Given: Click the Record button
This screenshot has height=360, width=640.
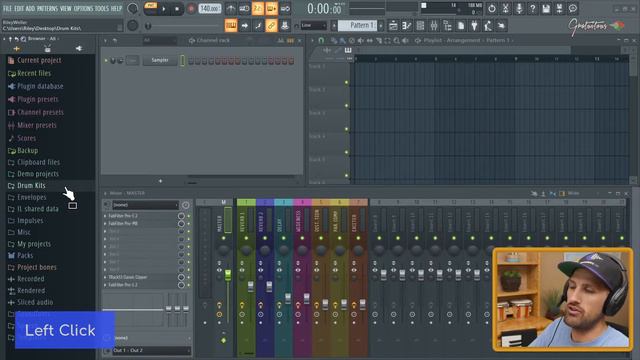Looking at the screenshot, I should coord(191,9).
